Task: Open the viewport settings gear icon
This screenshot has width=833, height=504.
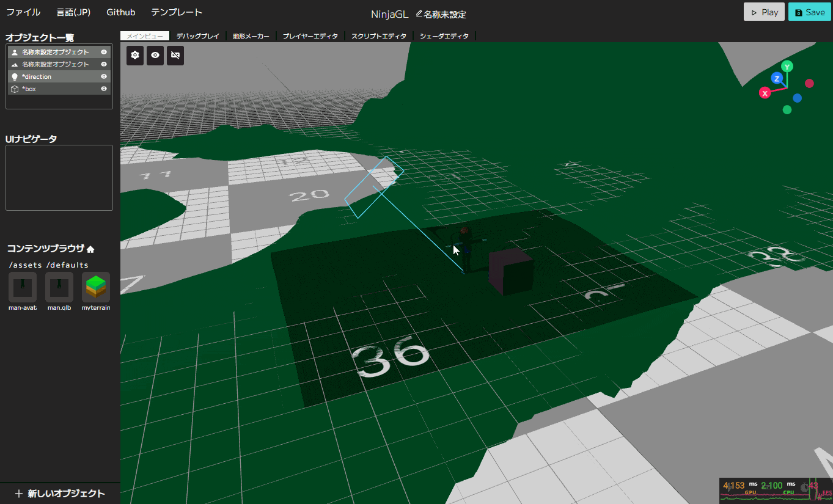Action: pos(134,55)
